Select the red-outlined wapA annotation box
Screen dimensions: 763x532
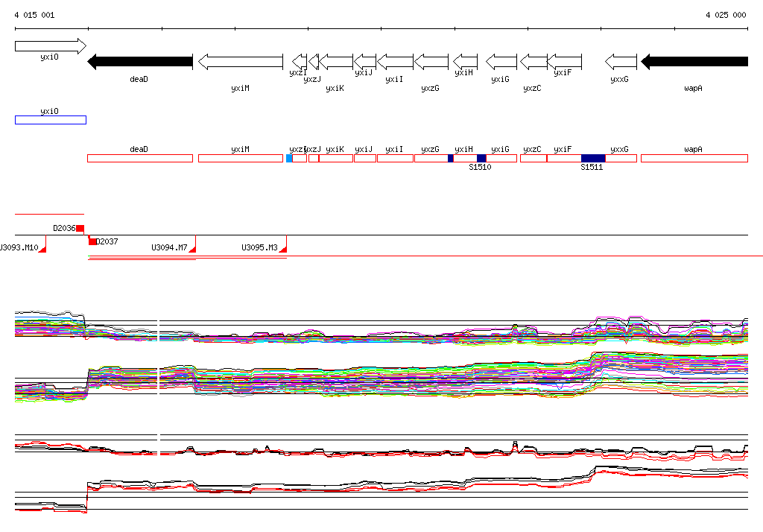[x=694, y=158]
